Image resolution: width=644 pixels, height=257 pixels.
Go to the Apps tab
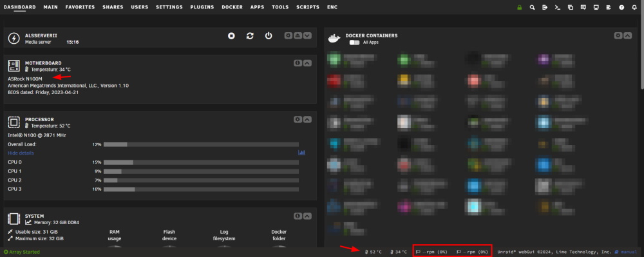[x=257, y=7]
